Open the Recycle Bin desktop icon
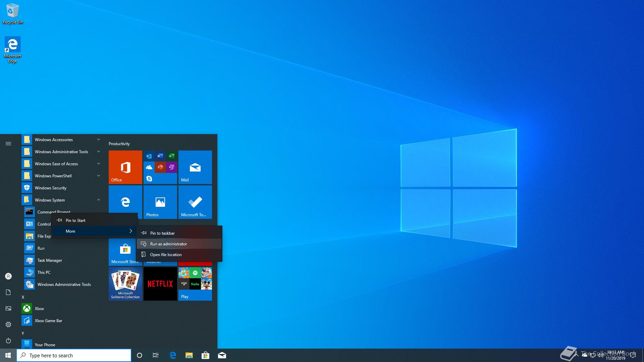This screenshot has width=644, height=362. click(x=13, y=14)
